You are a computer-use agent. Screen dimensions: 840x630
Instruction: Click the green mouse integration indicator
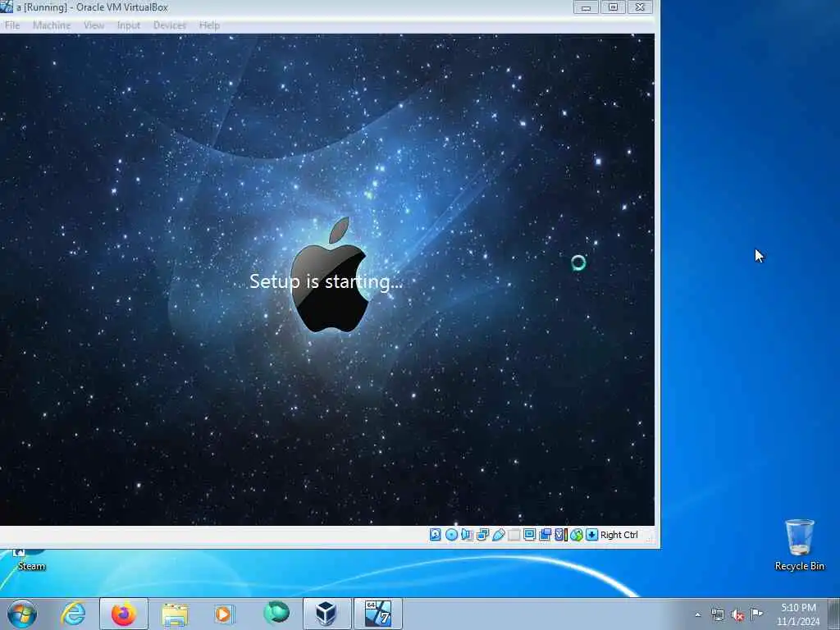(x=577, y=535)
